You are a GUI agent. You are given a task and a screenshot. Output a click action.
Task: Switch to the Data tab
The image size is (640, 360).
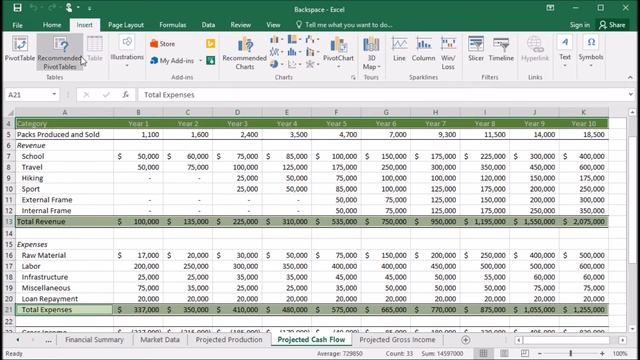(208, 25)
